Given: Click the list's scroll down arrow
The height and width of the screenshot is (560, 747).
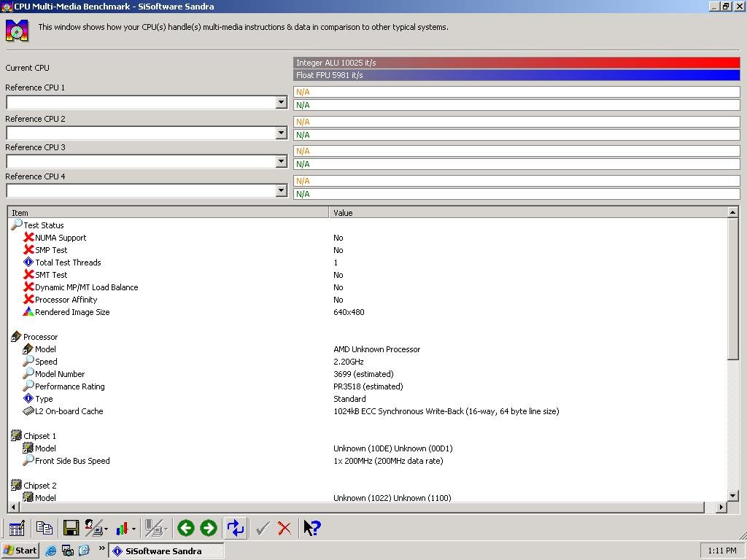Looking at the screenshot, I should [x=732, y=495].
